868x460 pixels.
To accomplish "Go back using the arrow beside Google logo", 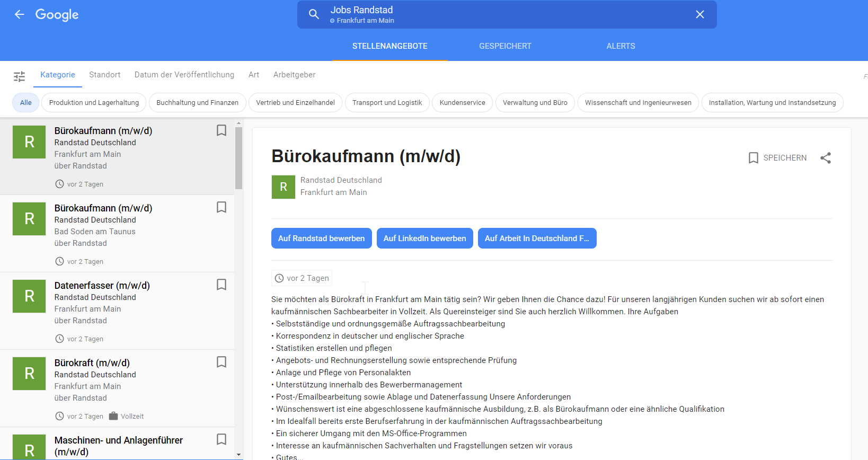I will (x=20, y=14).
